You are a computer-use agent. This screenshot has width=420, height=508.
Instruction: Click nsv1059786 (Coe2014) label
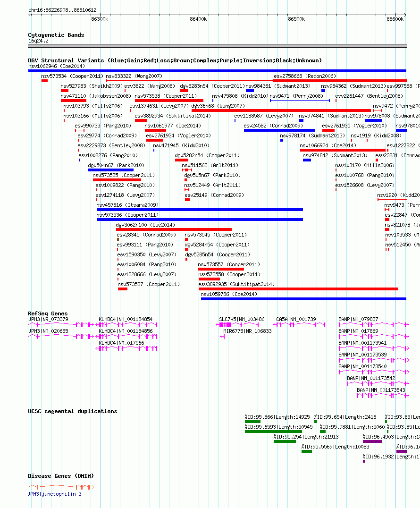coord(229,295)
